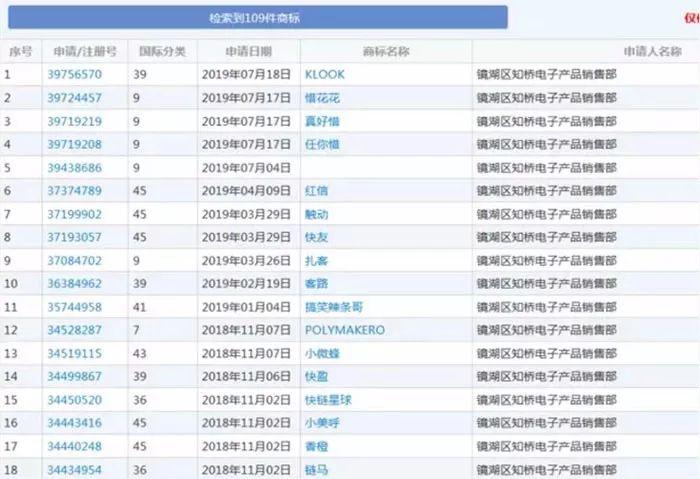Open the 扎客 trademark link
Screen dimensions: 700x479
click(x=316, y=260)
